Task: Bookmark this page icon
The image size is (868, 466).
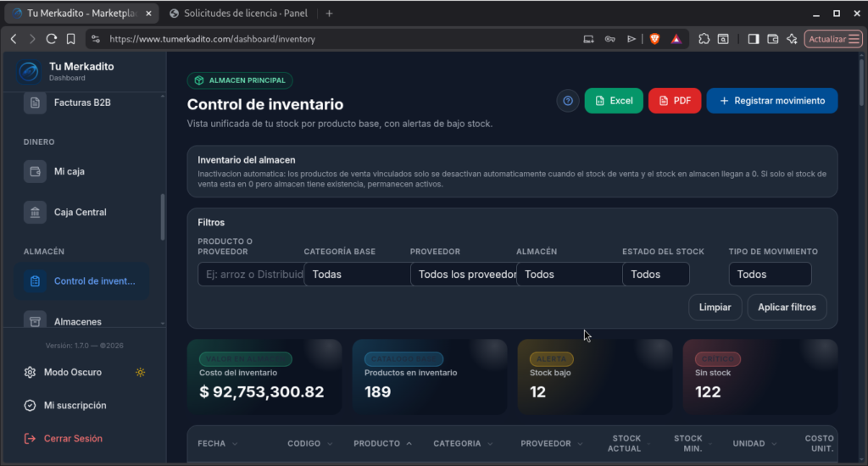Action: click(x=71, y=39)
